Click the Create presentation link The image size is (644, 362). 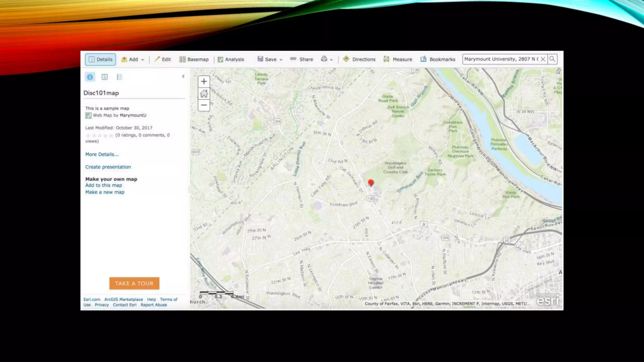(x=108, y=167)
